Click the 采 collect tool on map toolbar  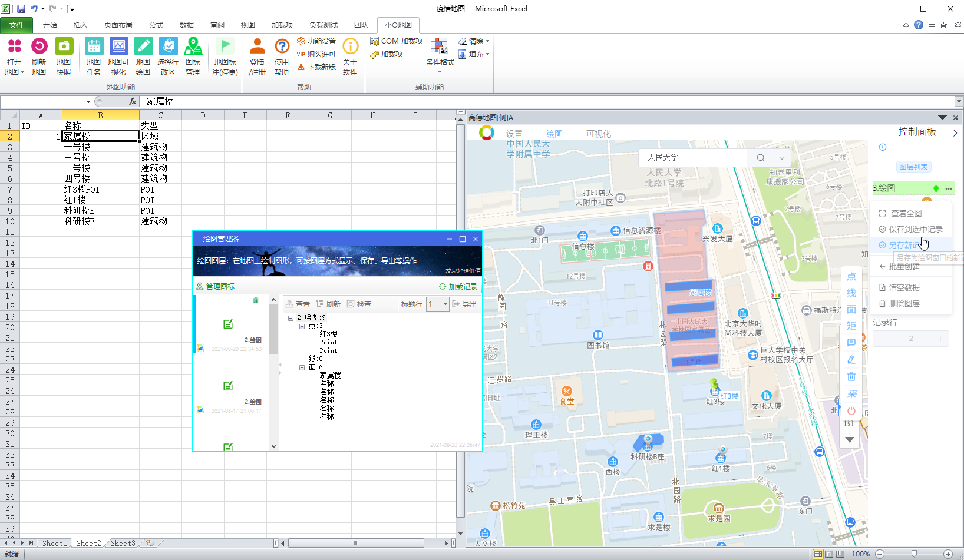click(x=851, y=394)
